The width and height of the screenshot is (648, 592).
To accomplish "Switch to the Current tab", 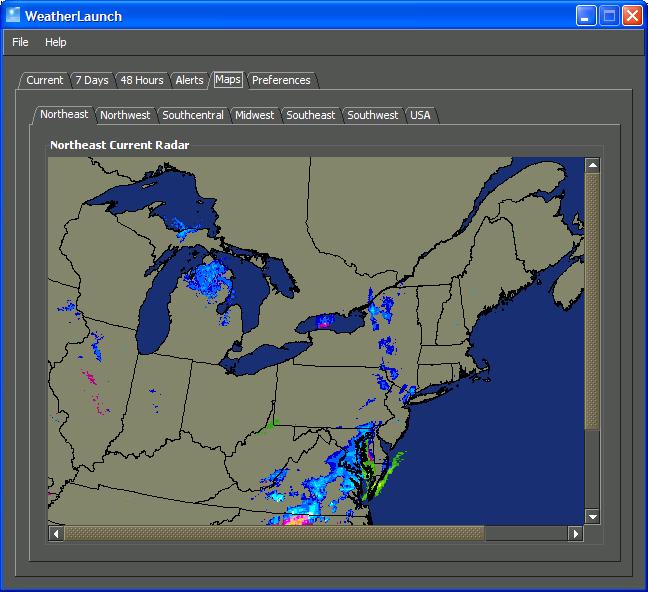I will (44, 80).
